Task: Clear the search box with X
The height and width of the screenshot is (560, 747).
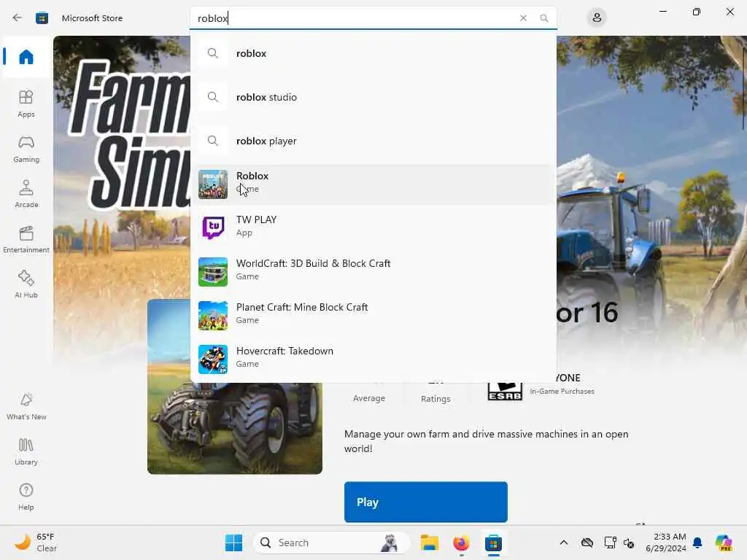Action: [x=523, y=18]
